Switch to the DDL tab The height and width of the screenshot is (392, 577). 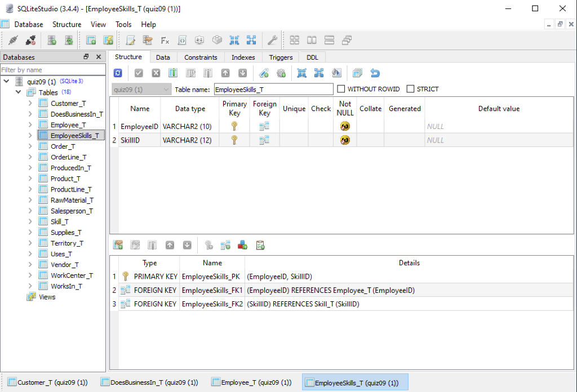(312, 57)
